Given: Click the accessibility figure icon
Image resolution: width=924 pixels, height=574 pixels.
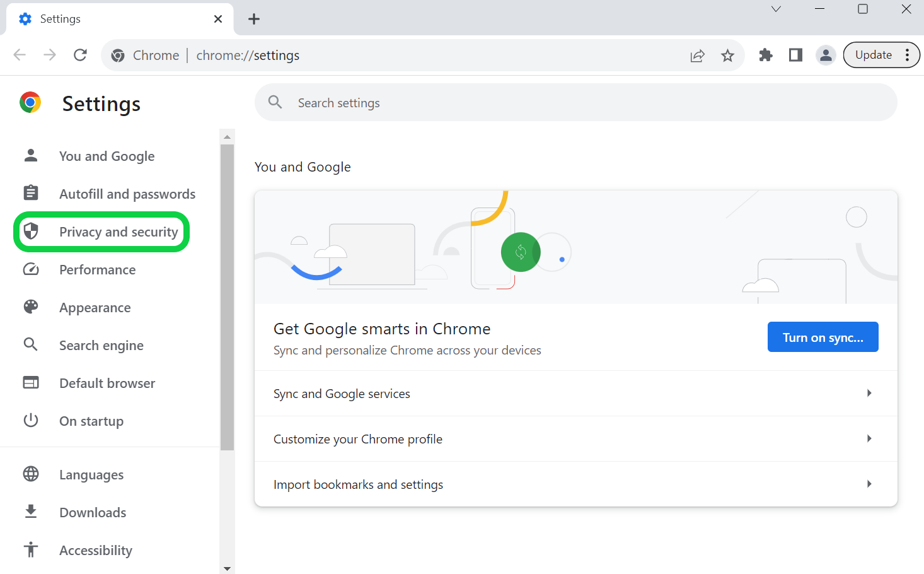Looking at the screenshot, I should [31, 549].
